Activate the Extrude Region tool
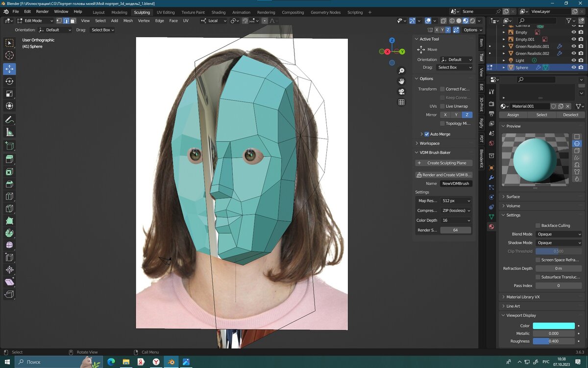The image size is (588, 368). coord(9,159)
